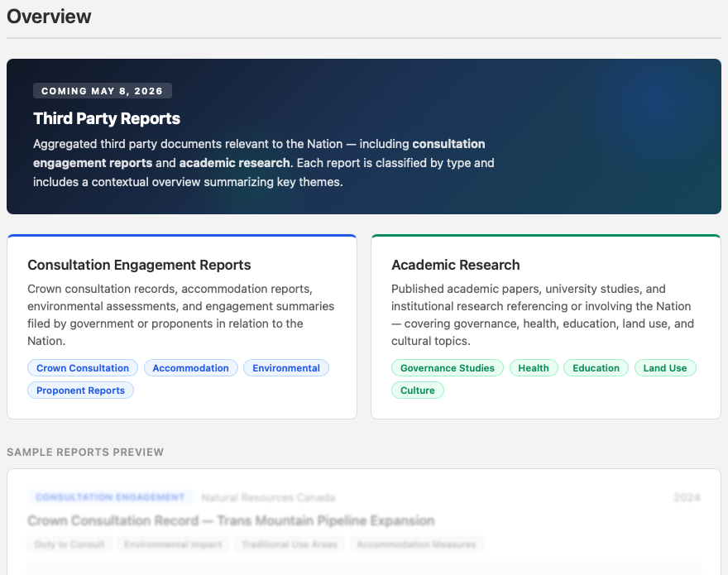Expand the Sample Reports Preview section
Screen dimensions: 728x575
click(85, 452)
